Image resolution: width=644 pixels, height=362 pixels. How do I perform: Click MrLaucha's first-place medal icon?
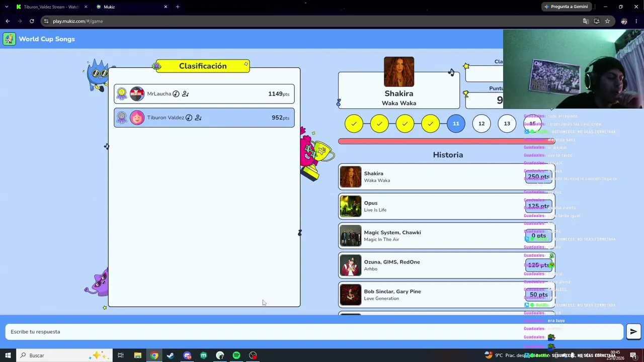pos(122,94)
